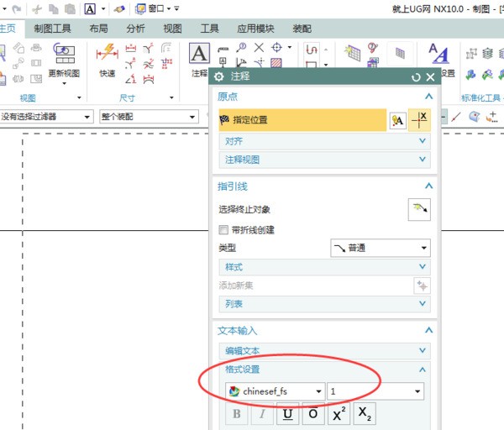
Task: Open the chinesef_fs font dropdown
Action: 274,391
